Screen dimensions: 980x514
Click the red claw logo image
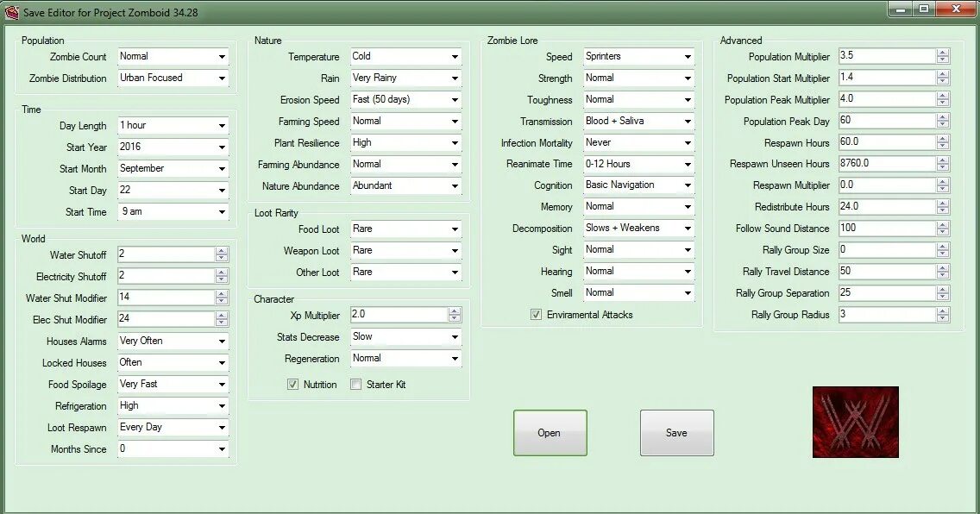[856, 423]
